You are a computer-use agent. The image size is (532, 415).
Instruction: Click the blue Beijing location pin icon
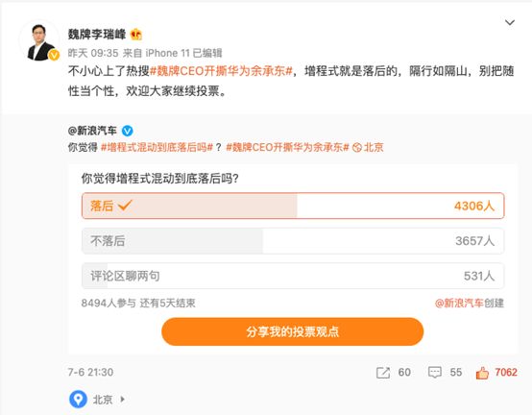click(79, 399)
